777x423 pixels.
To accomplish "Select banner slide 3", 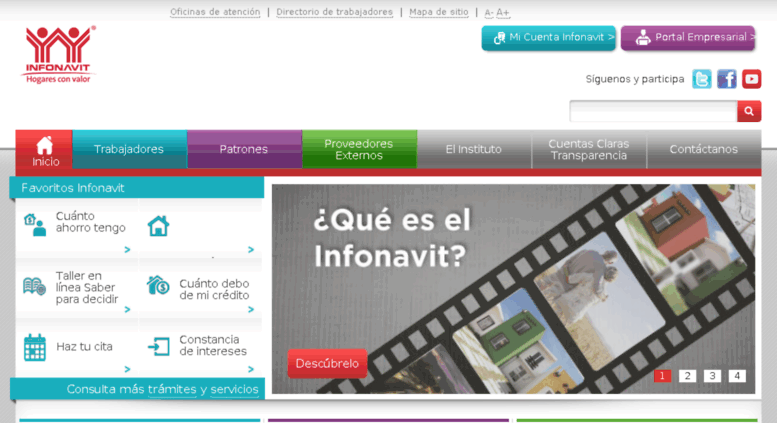I will point(712,376).
